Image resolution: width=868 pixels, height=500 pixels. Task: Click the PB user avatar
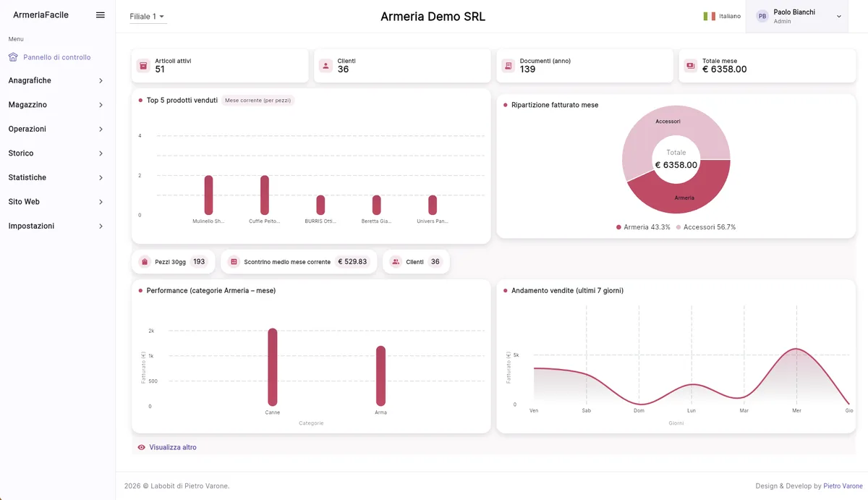point(762,16)
